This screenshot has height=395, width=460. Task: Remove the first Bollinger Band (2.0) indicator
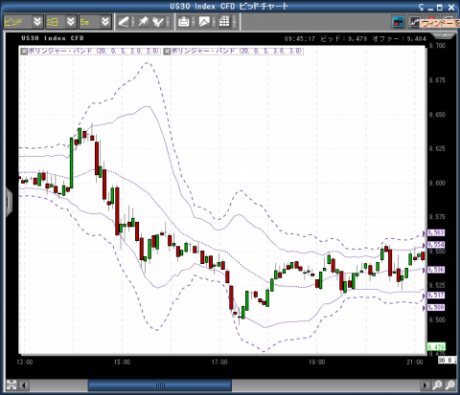coord(24,51)
